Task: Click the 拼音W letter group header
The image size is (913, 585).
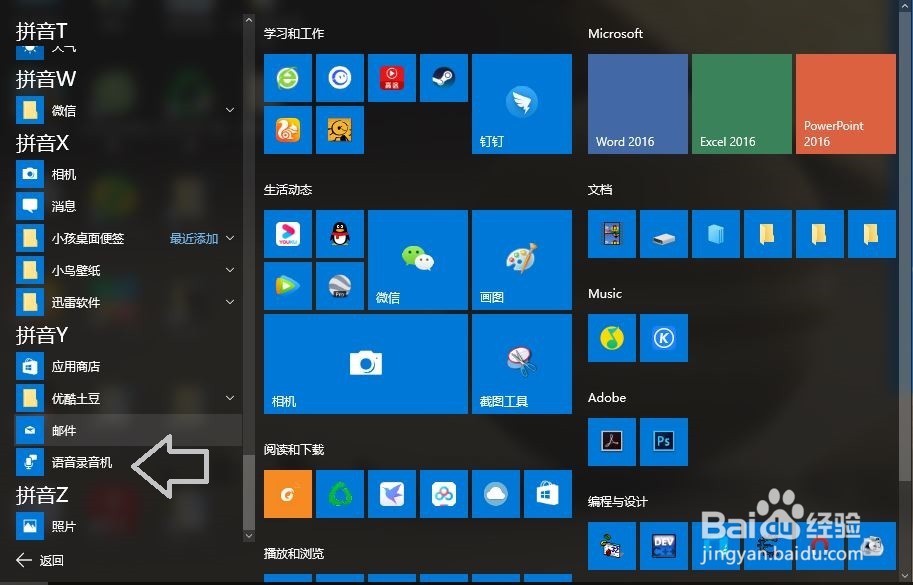Action: [46, 79]
